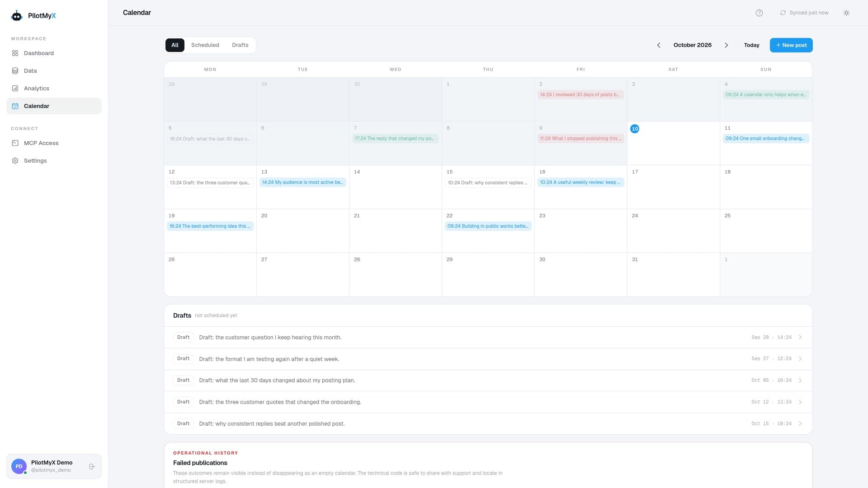Open the quiet week draft chevron
The height and width of the screenshot is (488, 868).
tap(800, 359)
